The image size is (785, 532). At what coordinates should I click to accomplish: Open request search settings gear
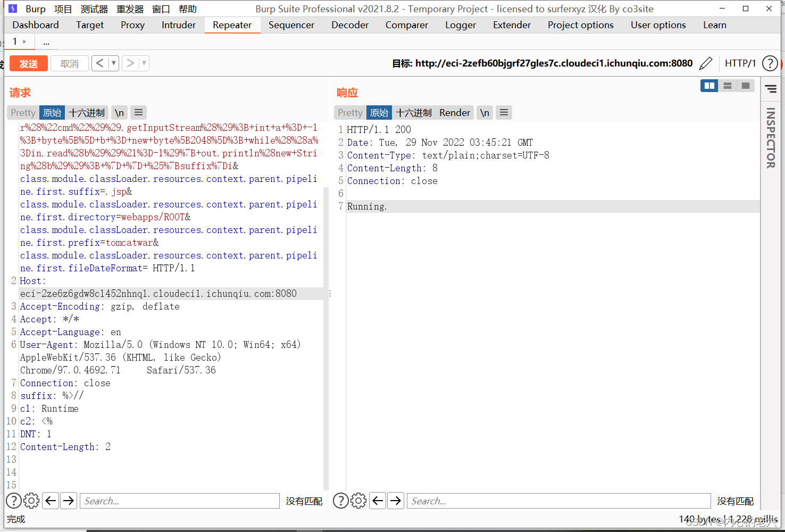[x=31, y=501]
